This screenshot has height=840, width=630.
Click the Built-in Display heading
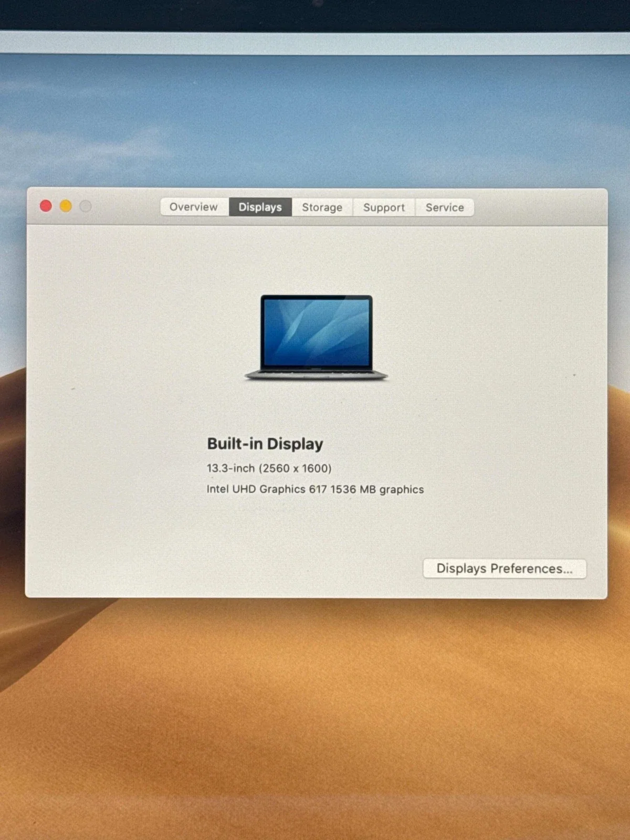[265, 444]
